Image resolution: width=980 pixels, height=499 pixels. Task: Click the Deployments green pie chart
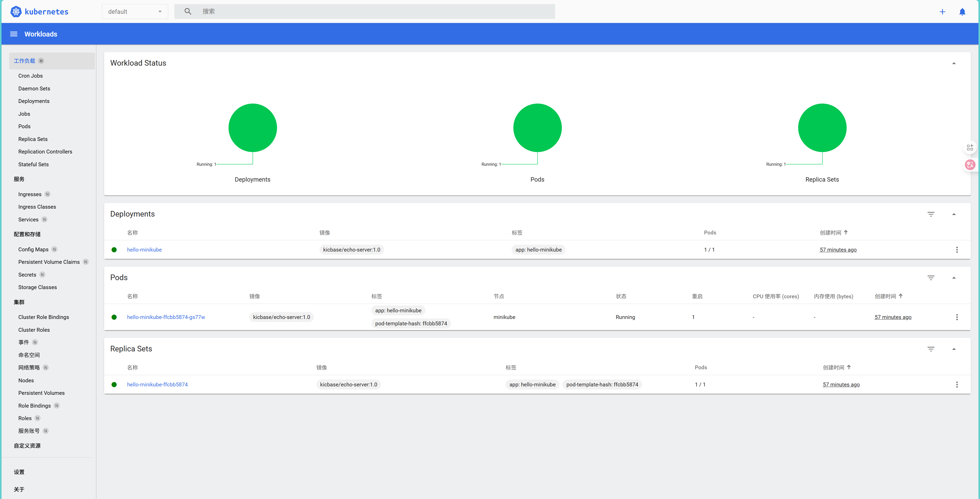253,128
